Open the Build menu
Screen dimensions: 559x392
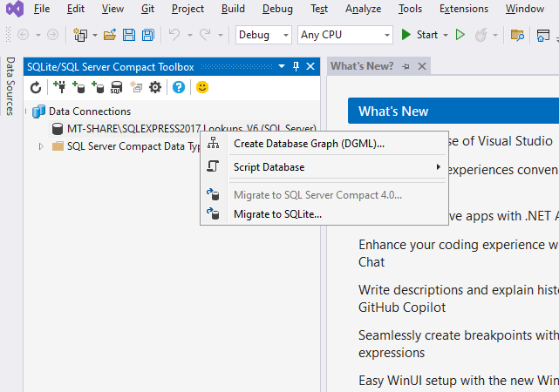point(233,9)
